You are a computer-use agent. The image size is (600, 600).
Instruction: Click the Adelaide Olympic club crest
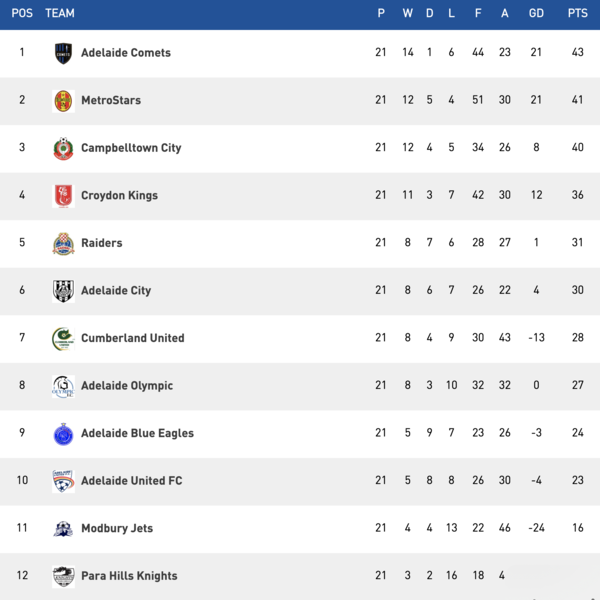click(63, 386)
